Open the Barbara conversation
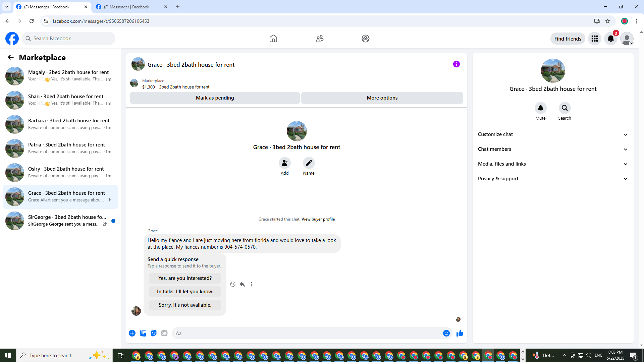 [60, 124]
